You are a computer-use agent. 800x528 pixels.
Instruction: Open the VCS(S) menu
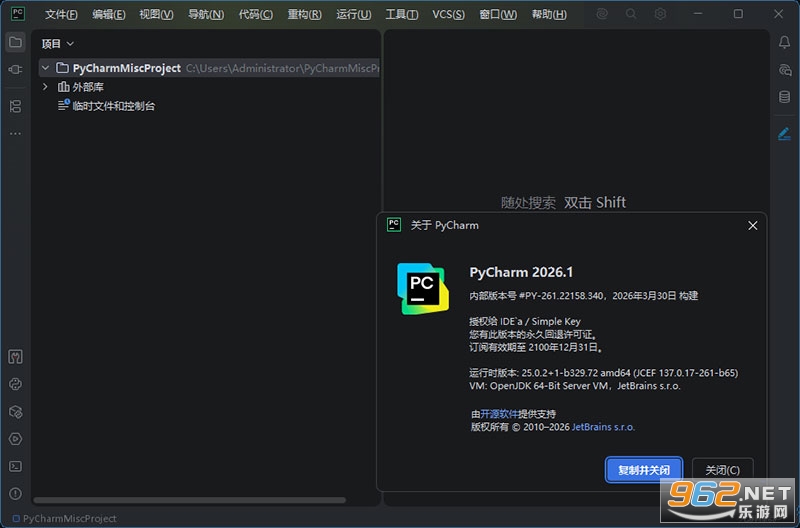pyautogui.click(x=448, y=14)
